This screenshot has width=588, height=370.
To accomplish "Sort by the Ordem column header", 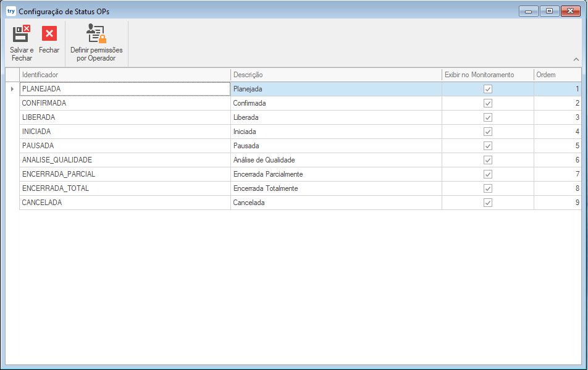I will 557,75.
